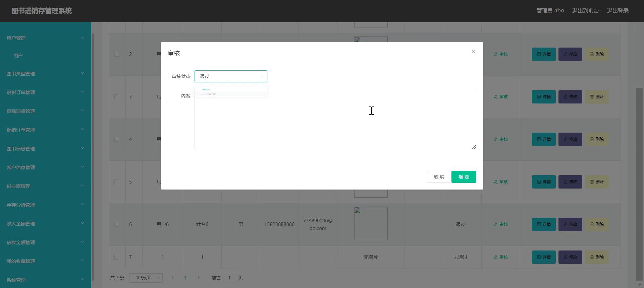Close the 审核 dialog with X icon
The width and height of the screenshot is (644, 288).
click(473, 52)
